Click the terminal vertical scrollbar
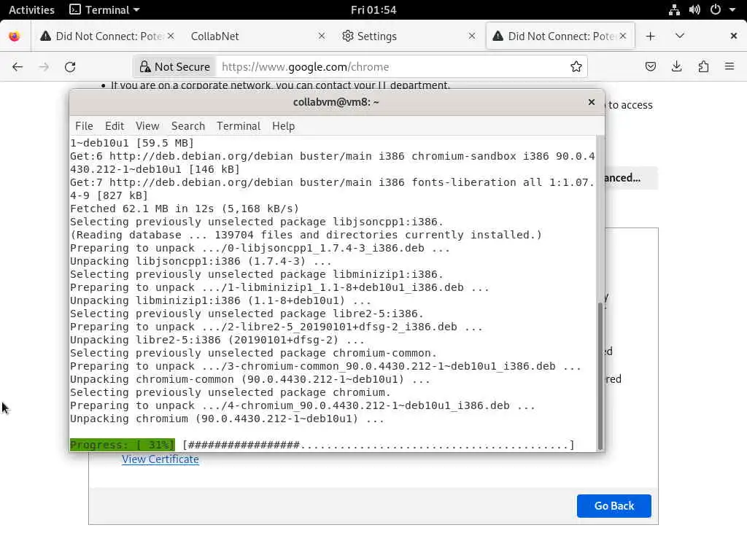The width and height of the screenshot is (747, 560). 600,376
